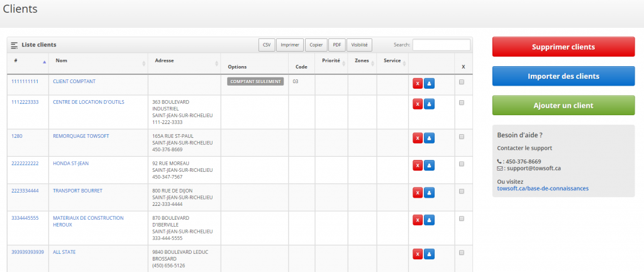Click blue user icon for CLIENT COMPTANT row
The width and height of the screenshot is (644, 272).
tap(429, 83)
